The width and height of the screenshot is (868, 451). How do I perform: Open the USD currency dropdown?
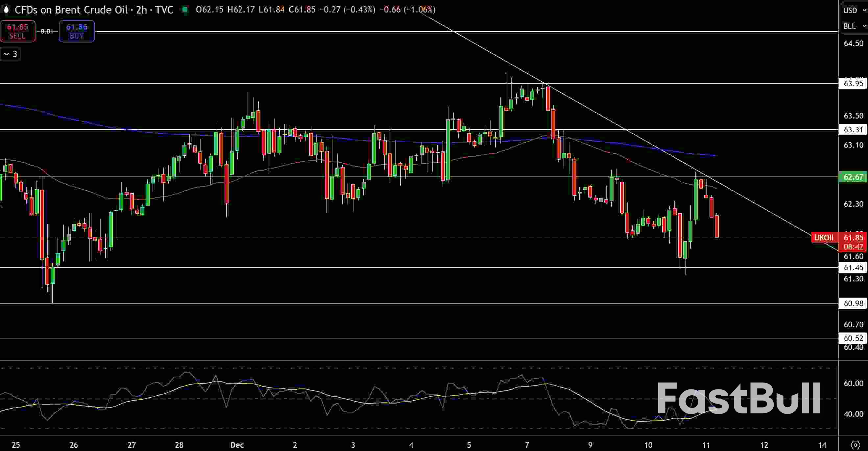click(854, 10)
